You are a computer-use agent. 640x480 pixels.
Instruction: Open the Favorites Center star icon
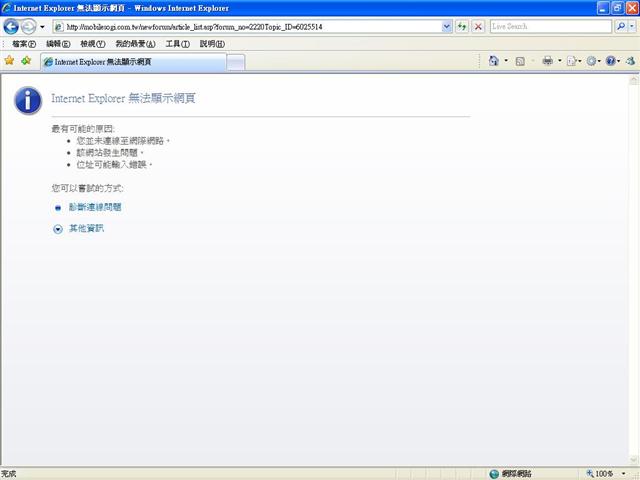[9, 61]
